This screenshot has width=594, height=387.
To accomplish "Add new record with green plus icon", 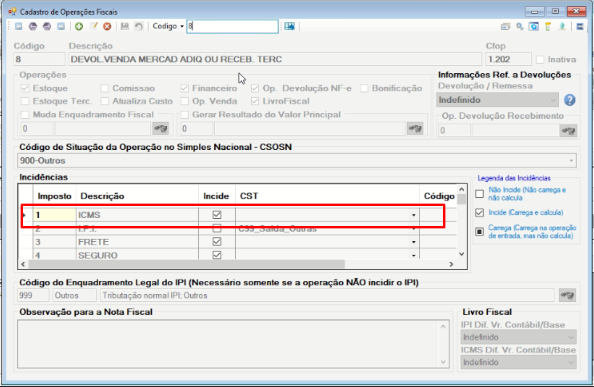I will coord(79,27).
